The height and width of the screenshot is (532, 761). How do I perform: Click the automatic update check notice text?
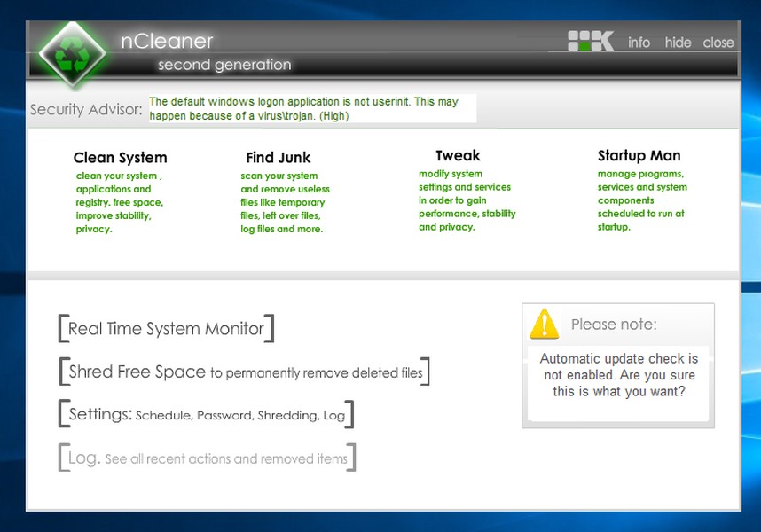pyautogui.click(x=618, y=375)
